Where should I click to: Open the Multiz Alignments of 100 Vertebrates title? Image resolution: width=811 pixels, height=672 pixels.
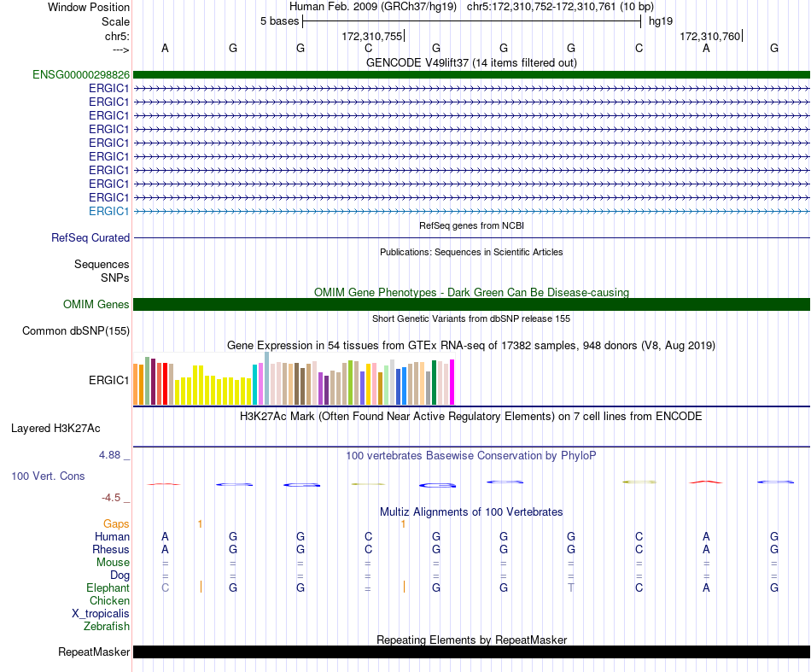click(x=471, y=511)
